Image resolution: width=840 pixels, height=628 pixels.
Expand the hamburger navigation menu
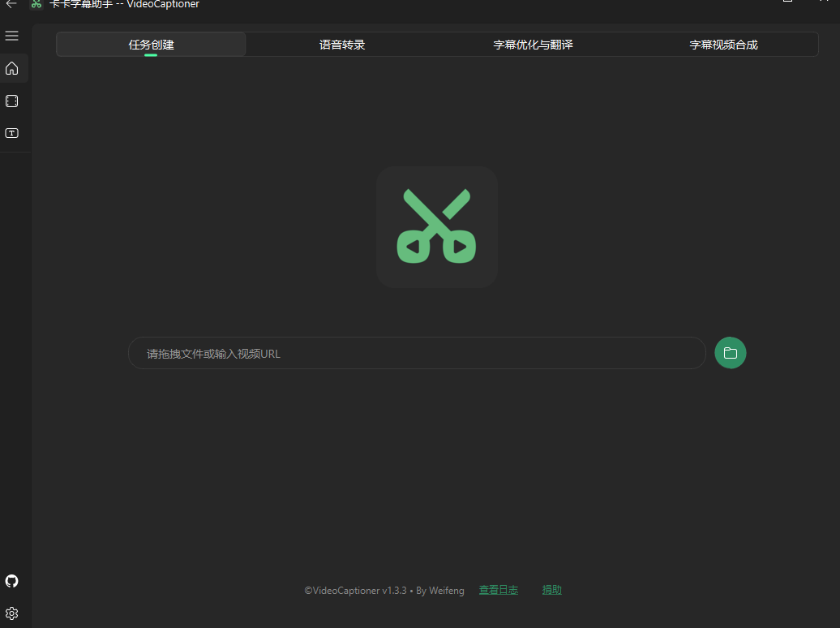tap(12, 36)
